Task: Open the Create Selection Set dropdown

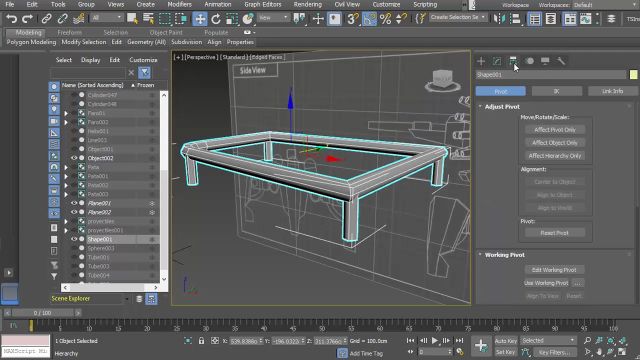Action: pos(458,18)
